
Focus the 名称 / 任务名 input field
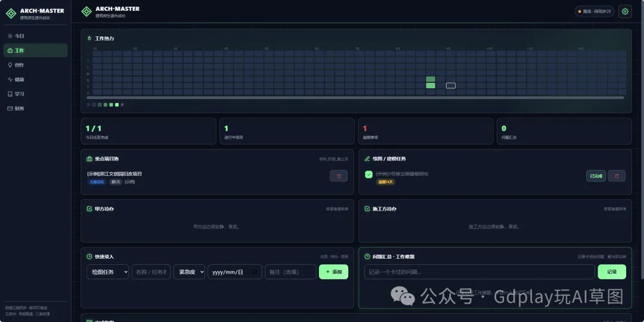pyautogui.click(x=151, y=272)
